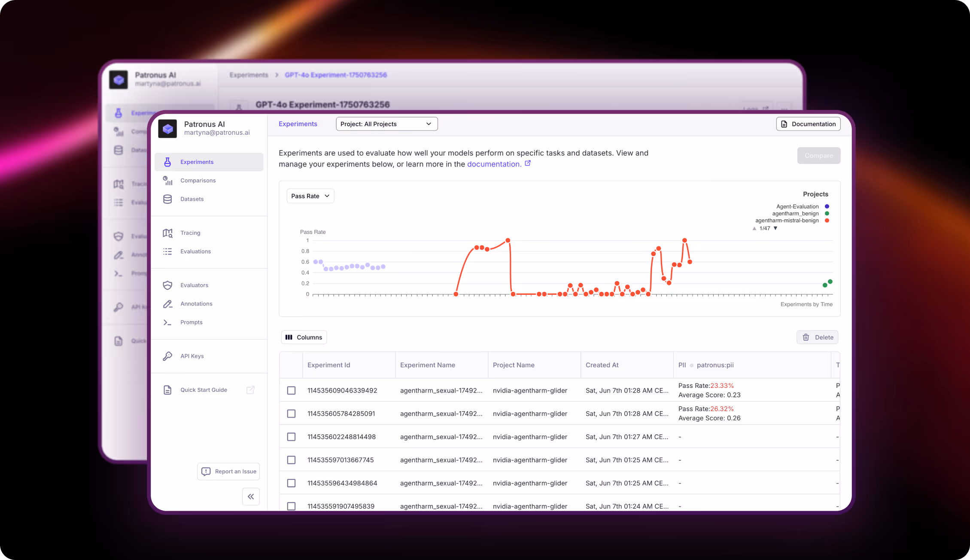The image size is (970, 560).
Task: Click the Annotations pencil icon
Action: coord(167,304)
